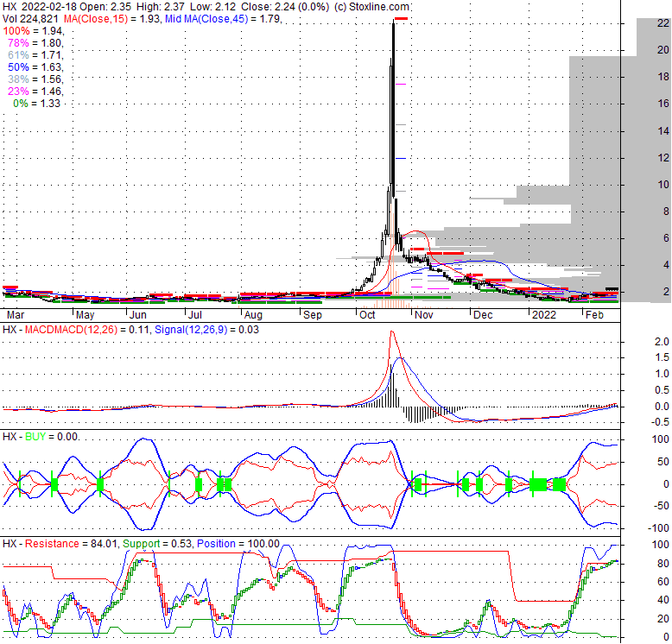Click the 'HX 2022-02-18' chart title text

[39, 7]
